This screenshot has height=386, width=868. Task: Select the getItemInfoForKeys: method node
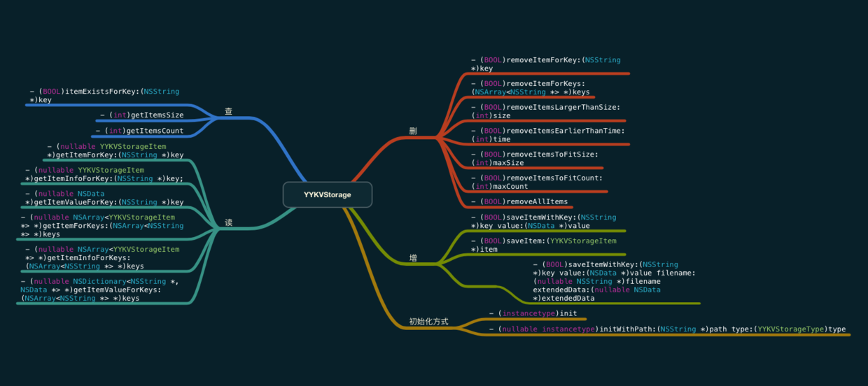(102, 257)
